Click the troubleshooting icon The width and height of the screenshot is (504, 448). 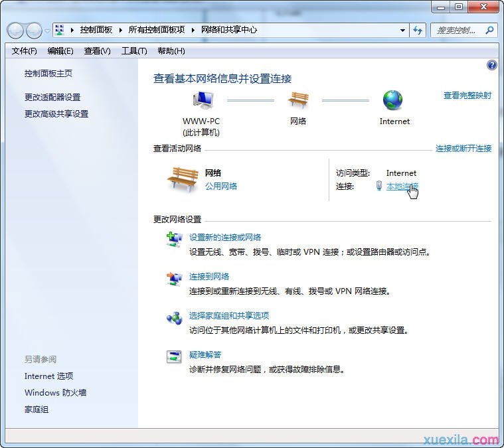coord(174,357)
